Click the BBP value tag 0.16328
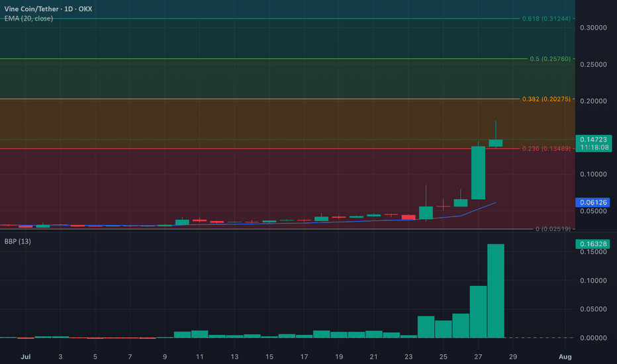 pyautogui.click(x=593, y=244)
